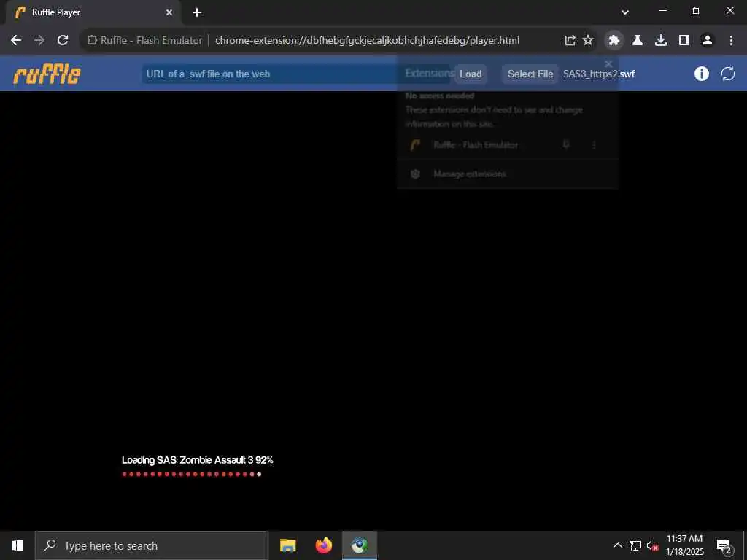Viewport: 747px width, 560px height.
Task: Focus the SWF URL input field
Action: click(295, 74)
